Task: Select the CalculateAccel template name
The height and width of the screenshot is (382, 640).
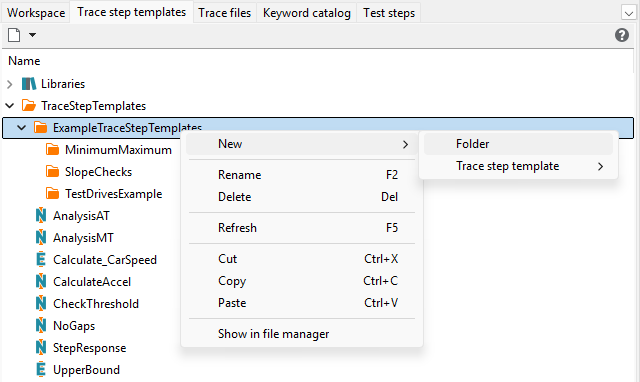Action: (92, 282)
